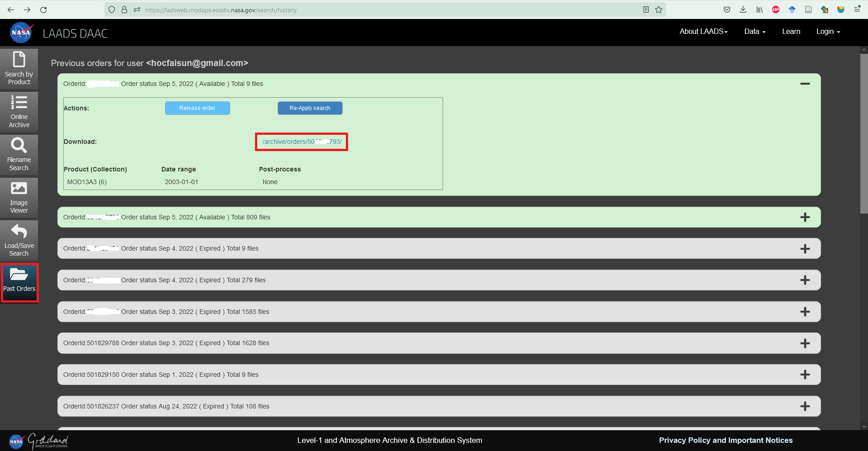Click the Post-process None value
868x451 pixels.
(x=270, y=182)
